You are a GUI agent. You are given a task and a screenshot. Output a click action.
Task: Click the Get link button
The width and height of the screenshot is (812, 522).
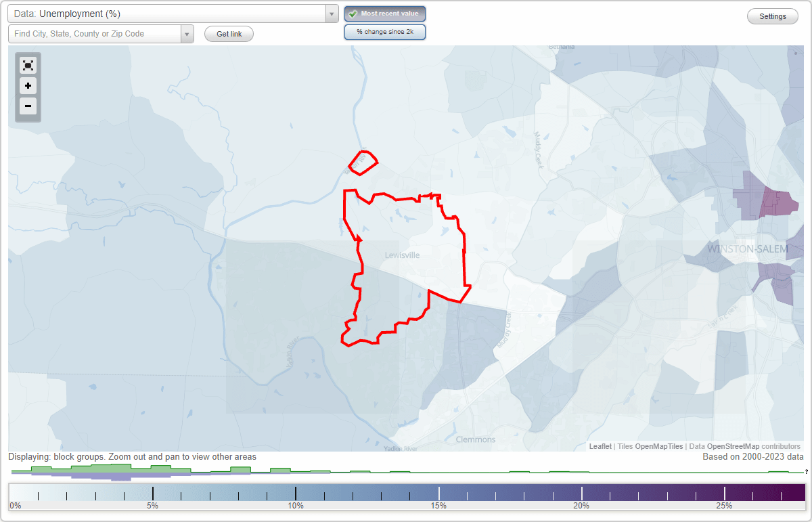[229, 34]
